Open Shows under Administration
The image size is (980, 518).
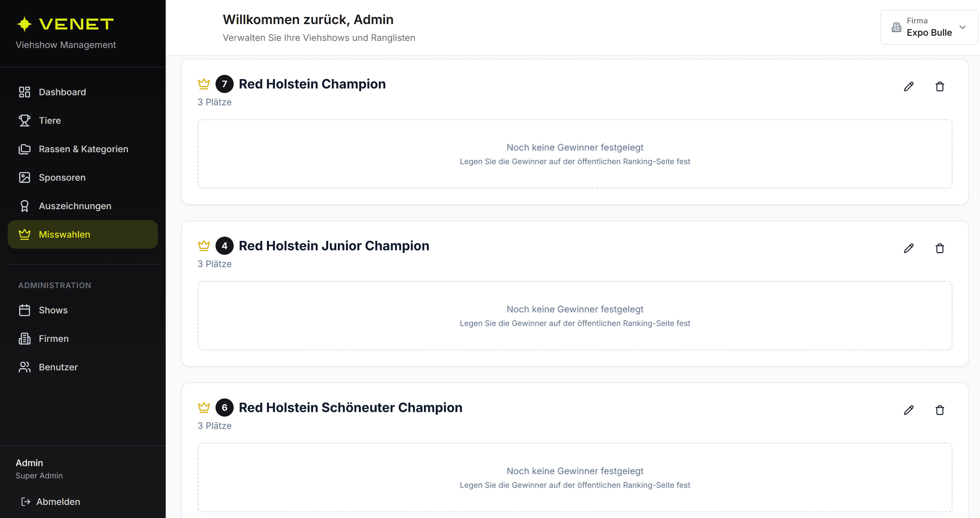click(53, 310)
